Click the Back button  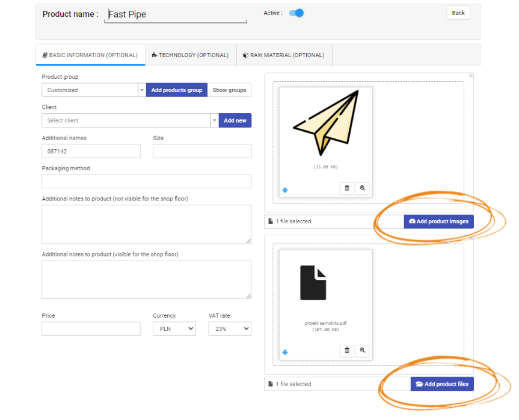pyautogui.click(x=458, y=13)
